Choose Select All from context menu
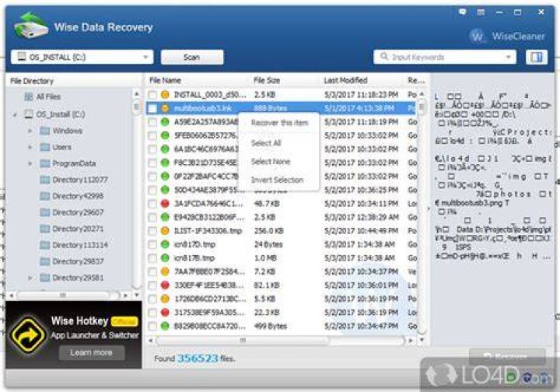Viewport: 560px width, 392px height. 279,143
